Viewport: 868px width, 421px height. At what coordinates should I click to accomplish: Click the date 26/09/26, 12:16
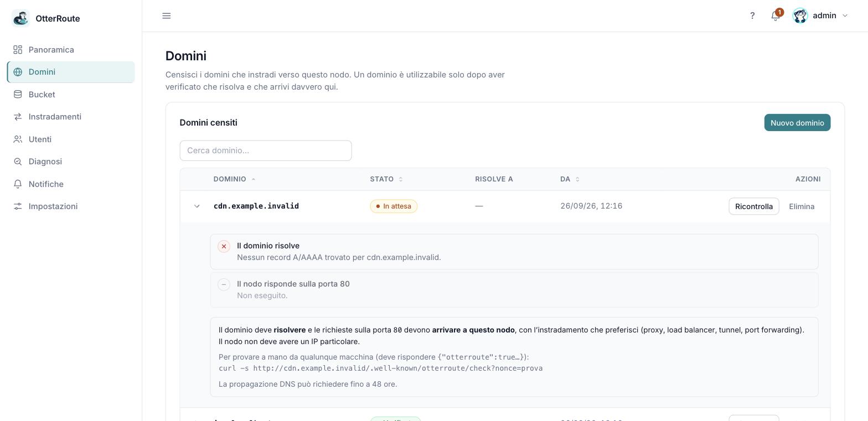591,206
